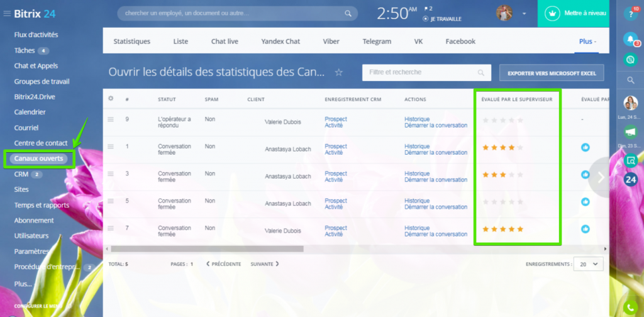Change supervisor star rating in row 3
This screenshot has height=317, width=644.
pos(502,174)
